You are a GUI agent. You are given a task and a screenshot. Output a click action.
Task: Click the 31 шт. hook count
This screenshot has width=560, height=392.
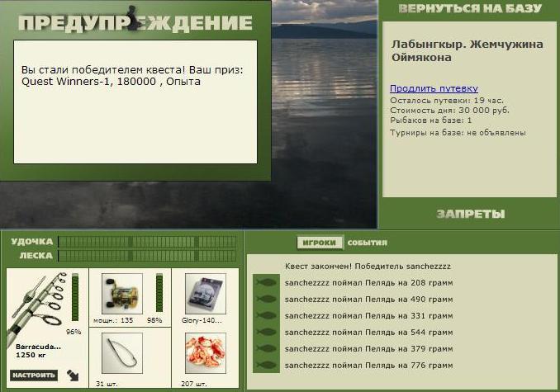point(106,384)
